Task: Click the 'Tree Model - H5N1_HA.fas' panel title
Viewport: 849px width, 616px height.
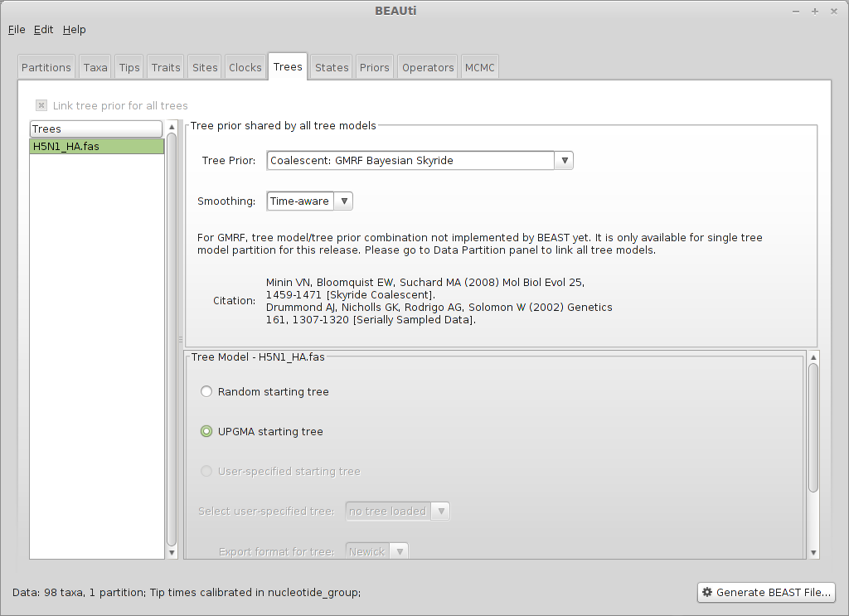Action: [x=258, y=357]
